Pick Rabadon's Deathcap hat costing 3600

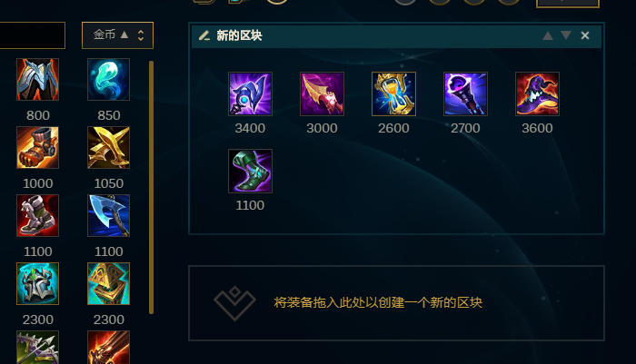pos(537,94)
